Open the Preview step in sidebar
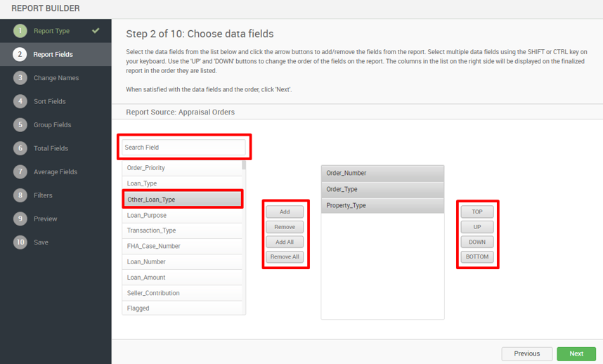The image size is (603, 364). pyautogui.click(x=45, y=219)
